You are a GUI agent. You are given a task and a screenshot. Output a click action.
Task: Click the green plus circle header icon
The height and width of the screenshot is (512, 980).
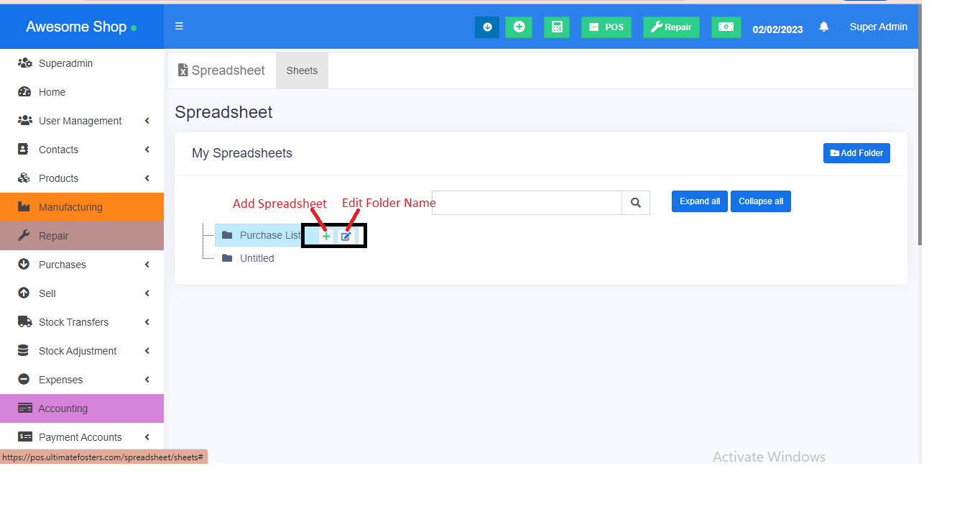pyautogui.click(x=519, y=27)
